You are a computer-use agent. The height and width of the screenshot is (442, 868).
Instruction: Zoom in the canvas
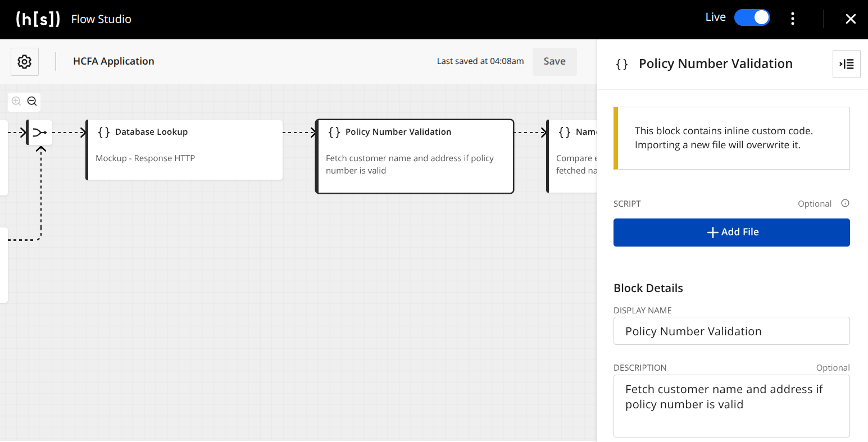(x=16, y=102)
